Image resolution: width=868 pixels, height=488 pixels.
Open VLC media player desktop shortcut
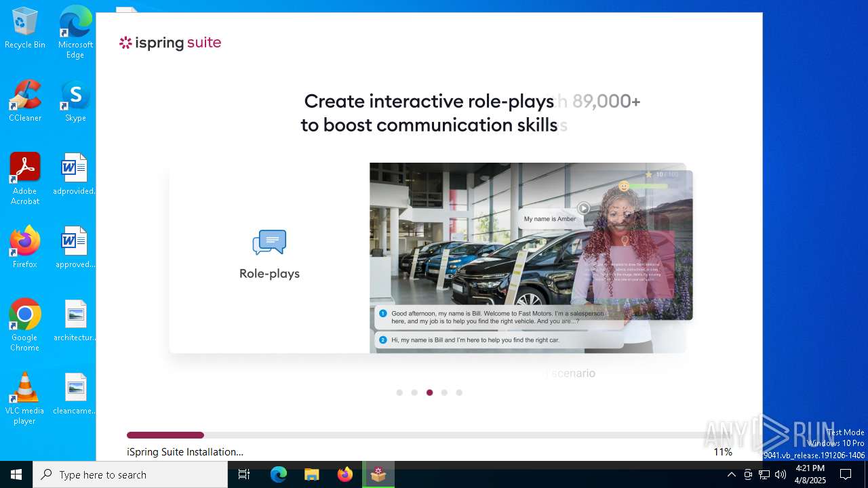25,399
